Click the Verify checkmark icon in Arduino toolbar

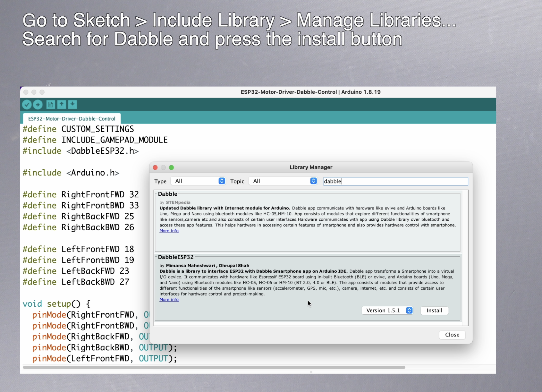click(x=27, y=105)
